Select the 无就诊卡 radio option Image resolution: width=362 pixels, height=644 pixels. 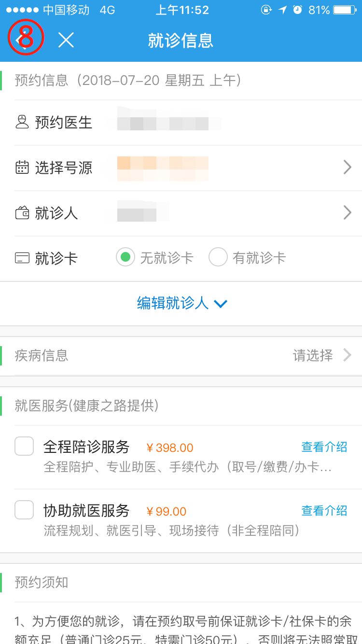coord(125,258)
